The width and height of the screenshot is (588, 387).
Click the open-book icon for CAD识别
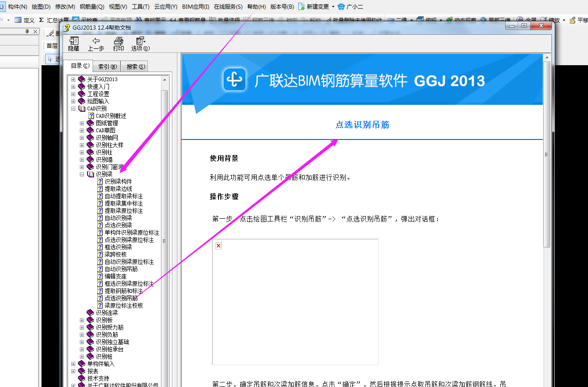click(x=82, y=108)
